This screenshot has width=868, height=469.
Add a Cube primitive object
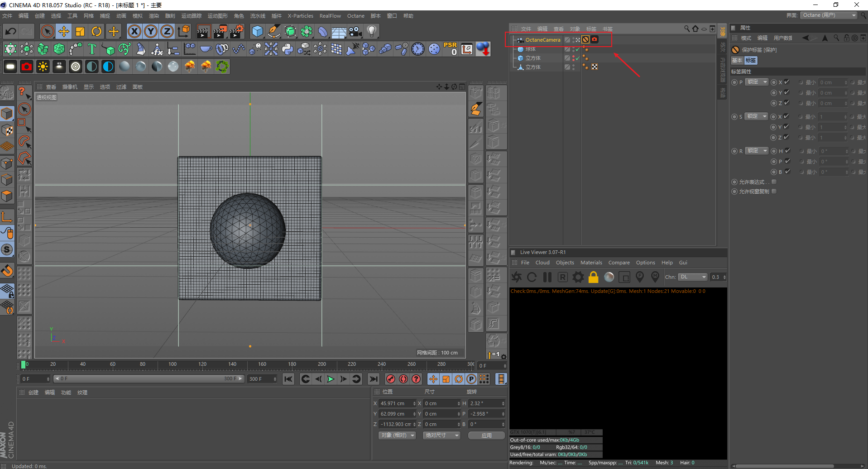tap(257, 31)
